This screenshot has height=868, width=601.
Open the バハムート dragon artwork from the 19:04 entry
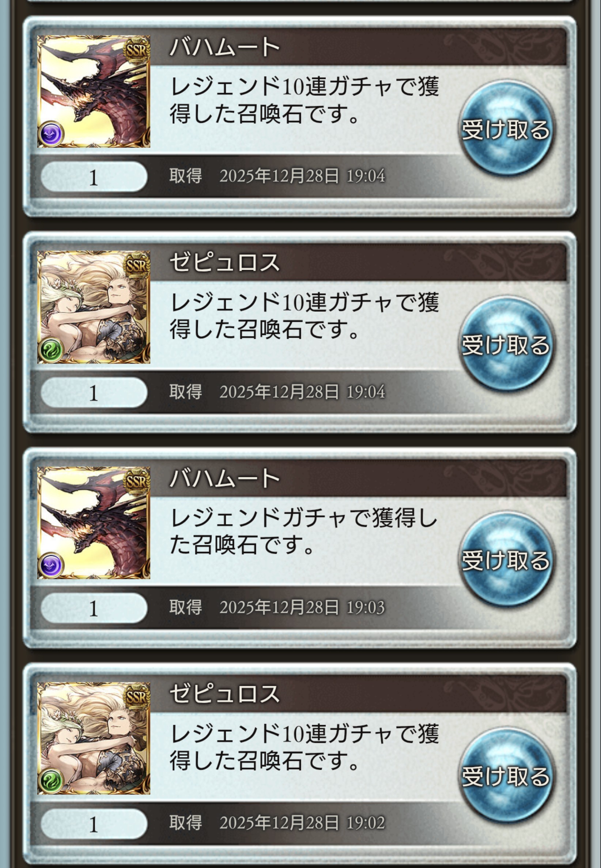[x=94, y=91]
